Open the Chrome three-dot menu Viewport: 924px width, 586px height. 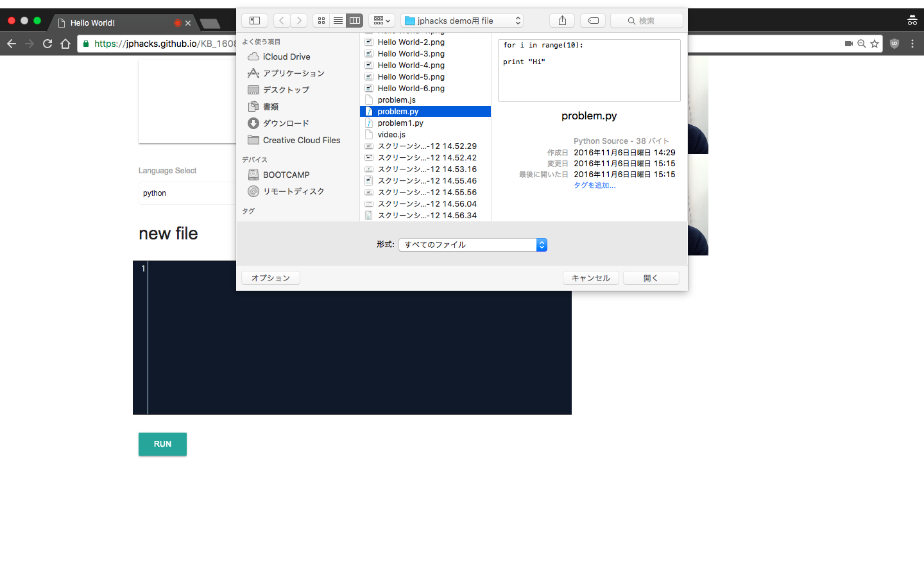912,44
